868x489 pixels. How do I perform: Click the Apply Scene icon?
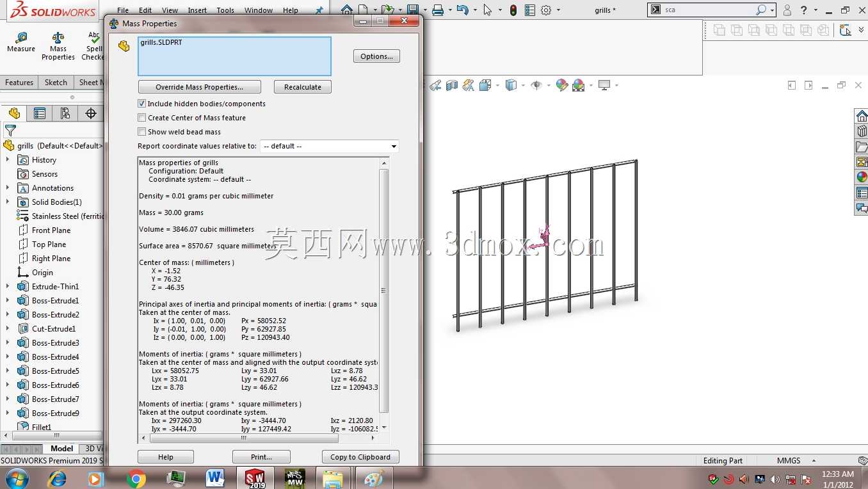(x=579, y=85)
